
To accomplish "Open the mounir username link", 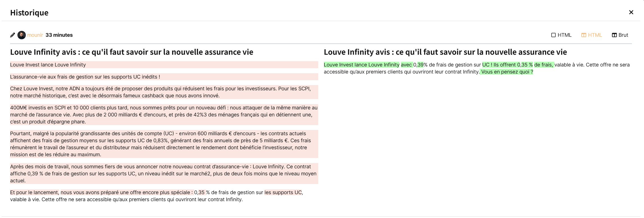I will [x=35, y=35].
